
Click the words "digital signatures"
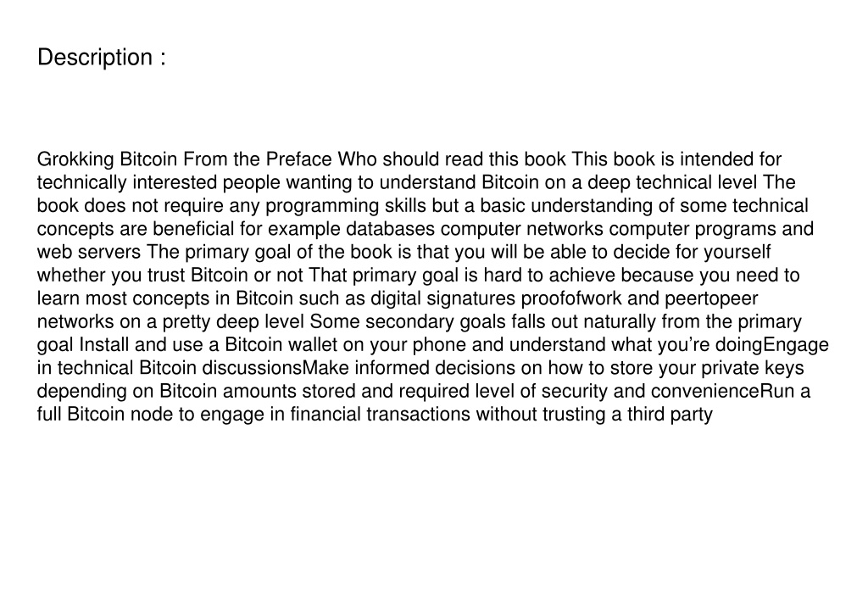coord(442,299)
